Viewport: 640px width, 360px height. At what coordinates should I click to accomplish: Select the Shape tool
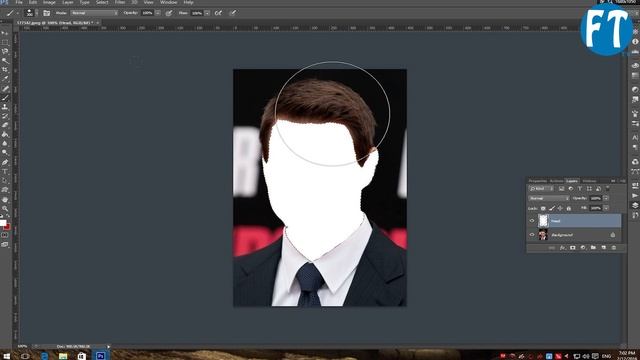pyautogui.click(x=5, y=190)
